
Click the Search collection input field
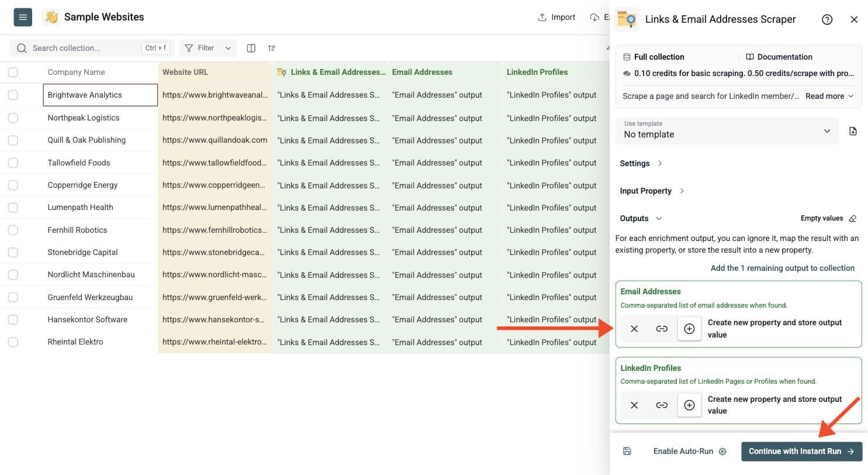pos(91,48)
